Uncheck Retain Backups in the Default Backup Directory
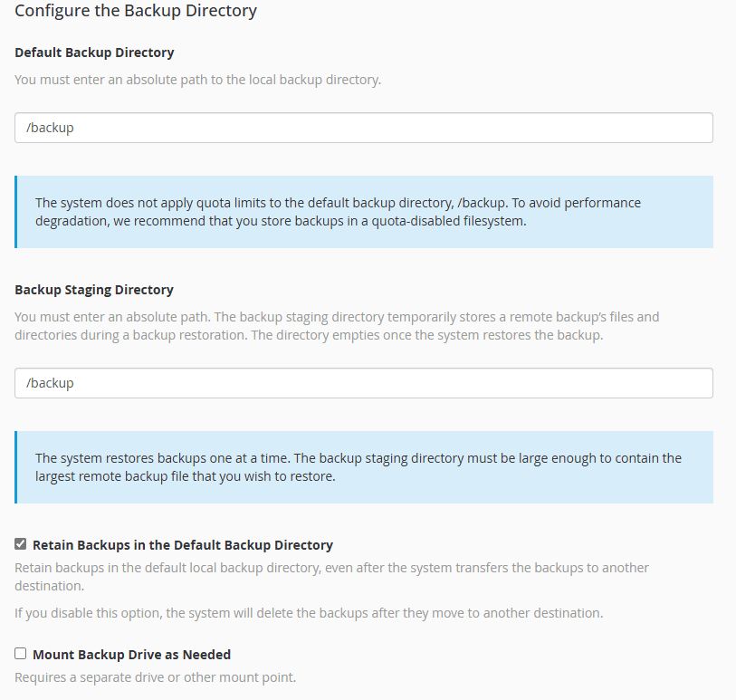Screen dimensions: 736x700 (x=20, y=544)
